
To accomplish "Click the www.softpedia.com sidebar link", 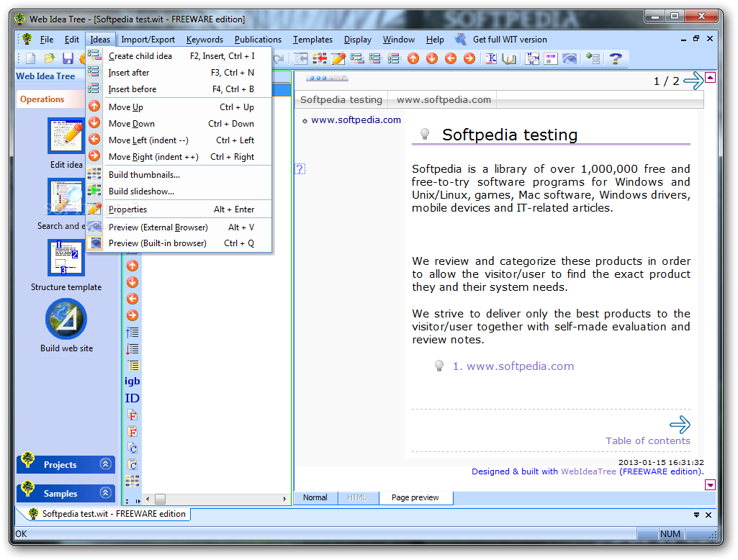I will click(356, 120).
